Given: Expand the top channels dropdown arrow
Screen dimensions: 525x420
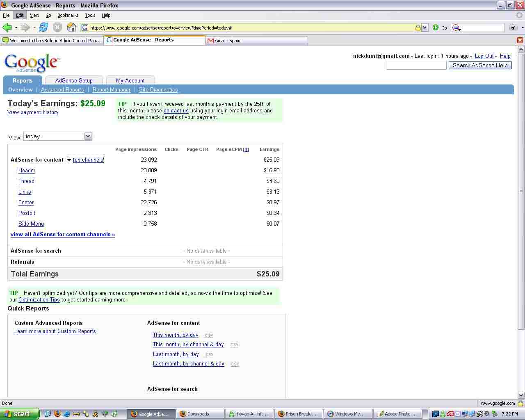Looking at the screenshot, I should [69, 160].
